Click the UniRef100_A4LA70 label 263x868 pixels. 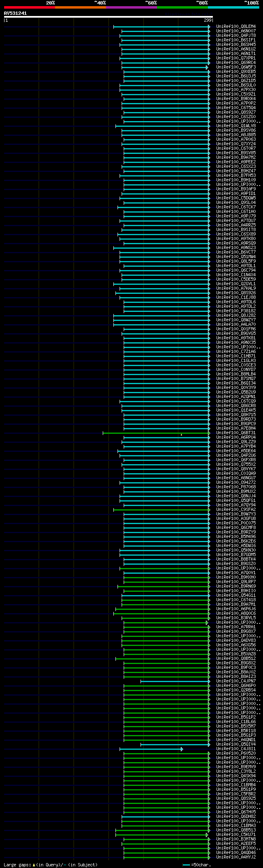(236, 325)
